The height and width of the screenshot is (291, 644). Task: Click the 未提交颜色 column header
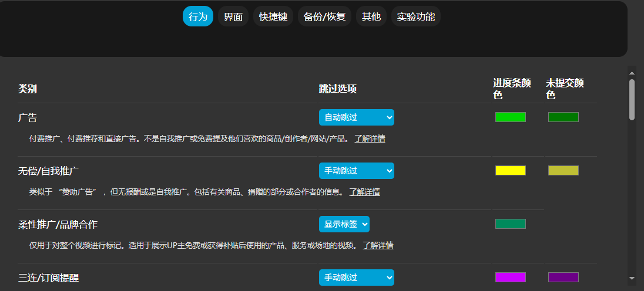click(x=565, y=89)
